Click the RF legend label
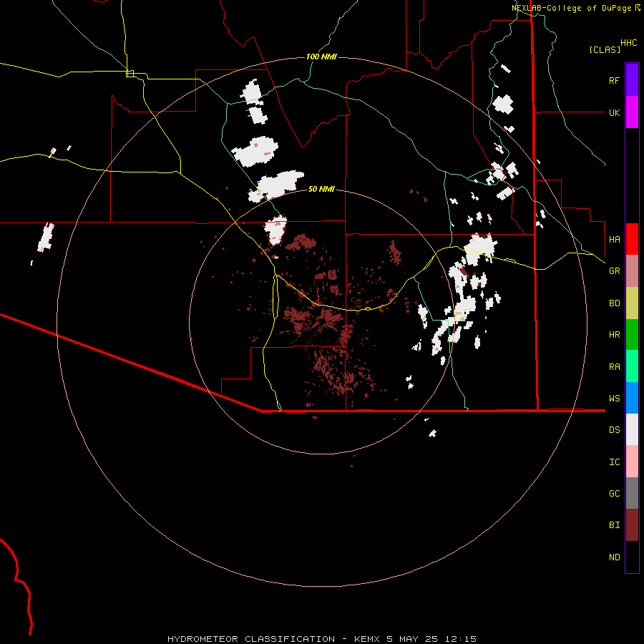This screenshot has width=644, height=644. (614, 80)
